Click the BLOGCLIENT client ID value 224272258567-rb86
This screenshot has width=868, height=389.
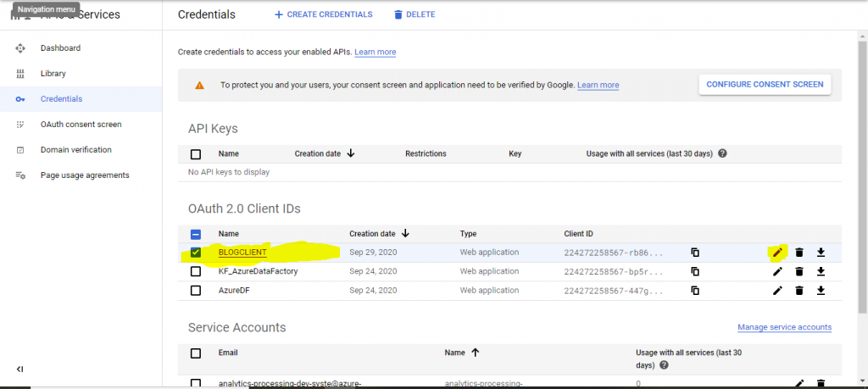(x=614, y=253)
